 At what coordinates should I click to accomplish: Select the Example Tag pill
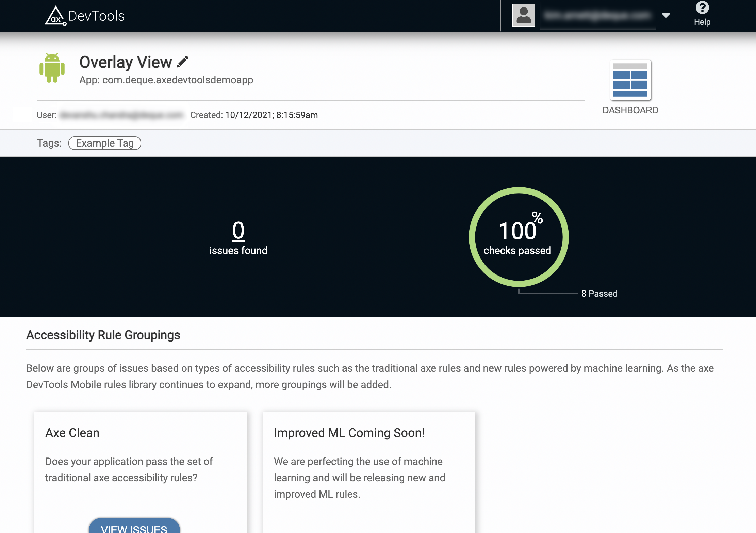tap(105, 143)
